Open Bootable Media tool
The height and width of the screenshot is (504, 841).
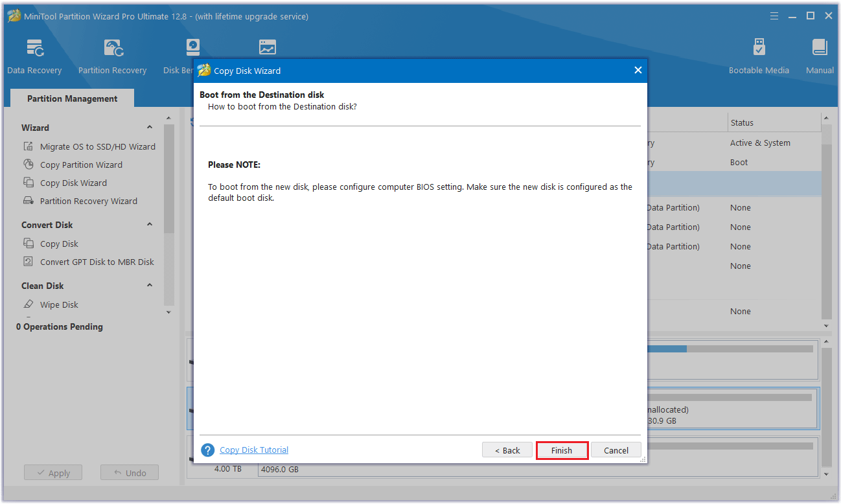(759, 56)
